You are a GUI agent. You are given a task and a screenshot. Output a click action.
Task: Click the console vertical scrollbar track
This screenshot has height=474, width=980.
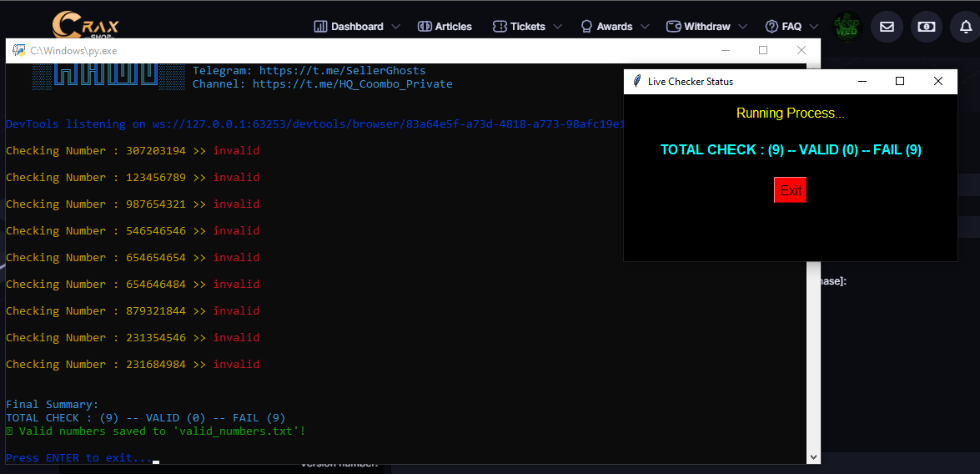click(814, 250)
